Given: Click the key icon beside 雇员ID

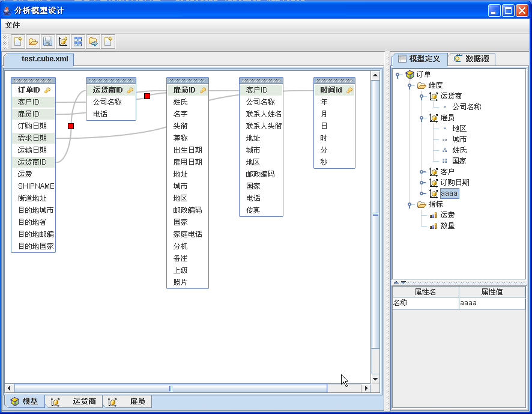Looking at the screenshot, I should click(x=203, y=90).
